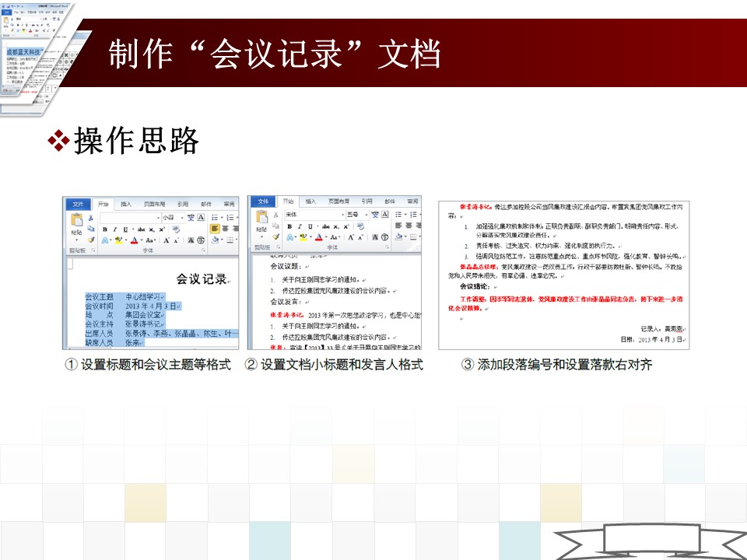Click Format Painter brush in step ② screenshot

pyautogui.click(x=275, y=236)
